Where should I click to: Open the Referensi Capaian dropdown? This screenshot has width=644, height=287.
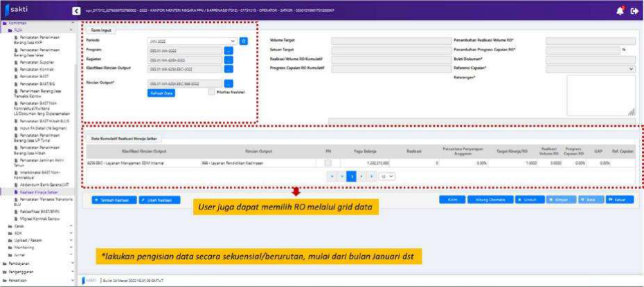[591, 69]
